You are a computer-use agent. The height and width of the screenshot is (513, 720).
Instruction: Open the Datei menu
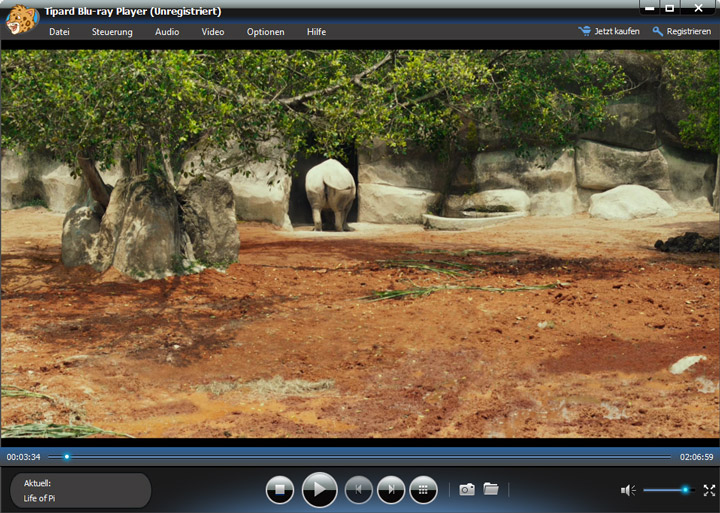[x=59, y=32]
